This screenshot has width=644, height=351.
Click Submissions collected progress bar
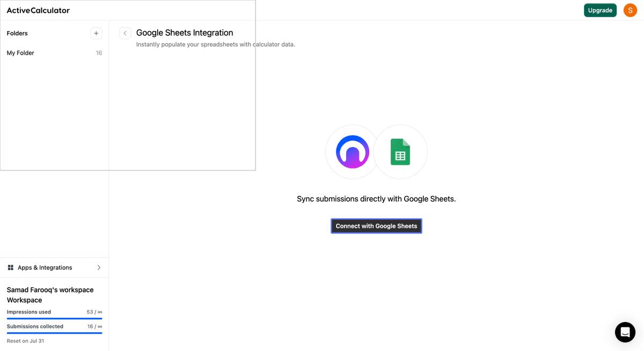pos(54,333)
